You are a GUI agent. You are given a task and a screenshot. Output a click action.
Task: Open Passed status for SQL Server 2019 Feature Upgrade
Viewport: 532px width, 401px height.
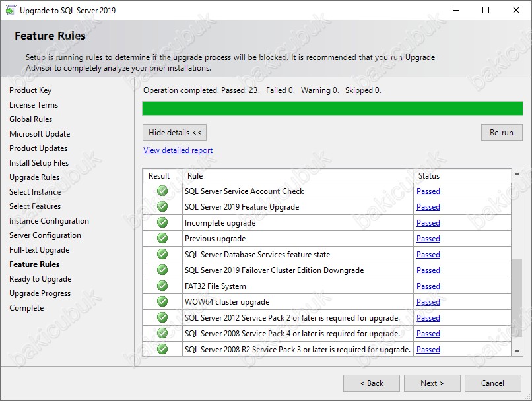coord(428,207)
